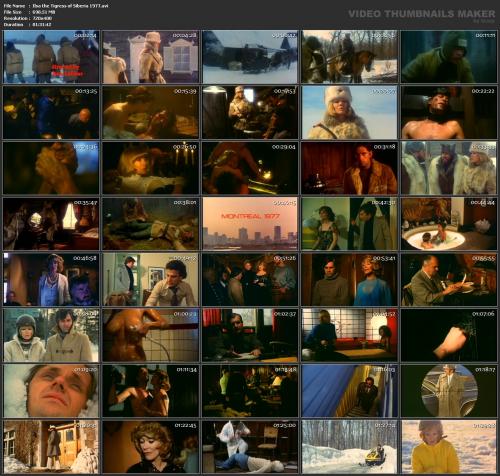Viewport: 500px width, 476px height.
Task: Click the 01:22:45 thumbnail of the curly-haired woman
Action: pos(151,447)
